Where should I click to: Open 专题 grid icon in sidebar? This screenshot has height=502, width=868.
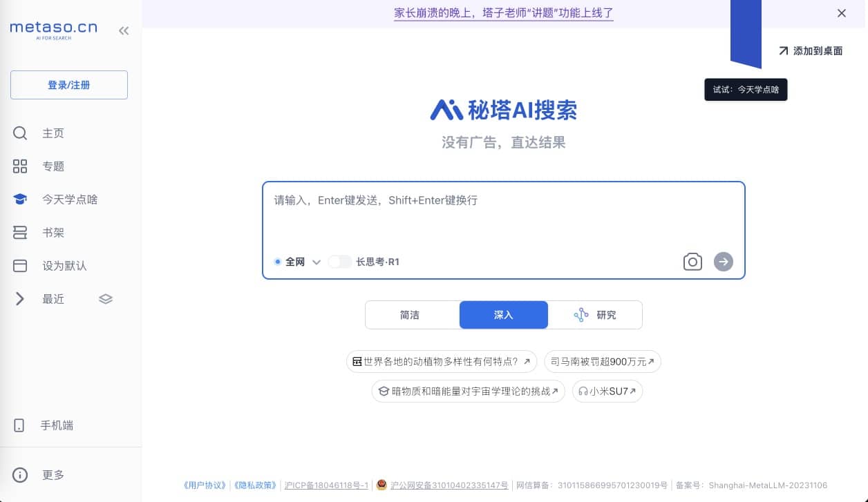tap(20, 166)
